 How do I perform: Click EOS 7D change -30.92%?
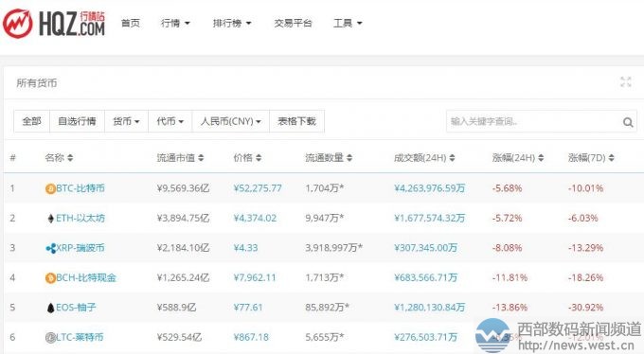coord(585,308)
